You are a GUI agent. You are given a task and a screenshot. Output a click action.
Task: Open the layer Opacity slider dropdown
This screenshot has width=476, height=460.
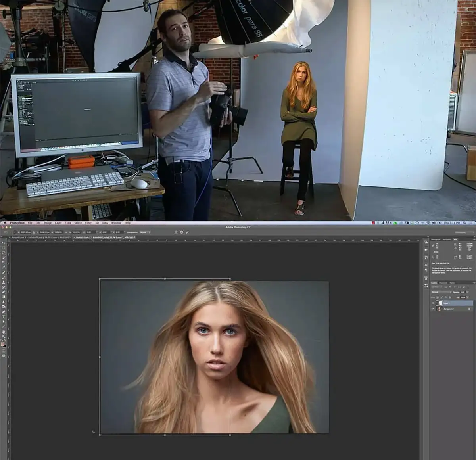(x=468, y=292)
